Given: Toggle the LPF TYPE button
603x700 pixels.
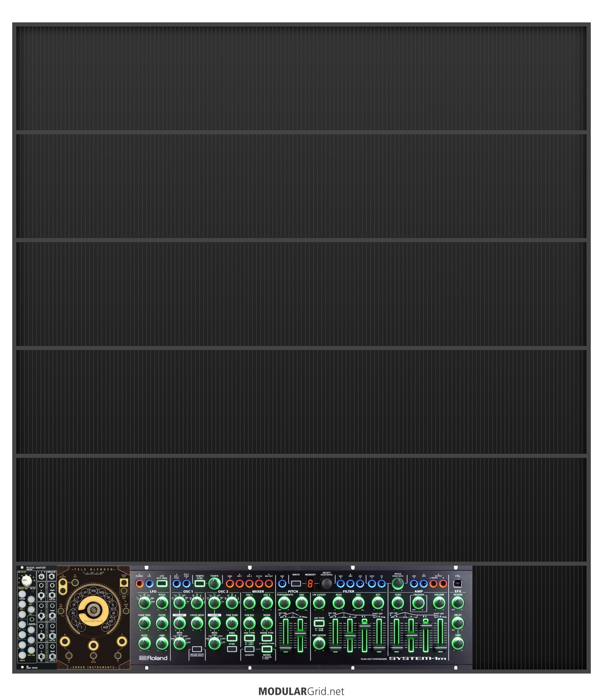Looking at the screenshot, I should point(319,623).
